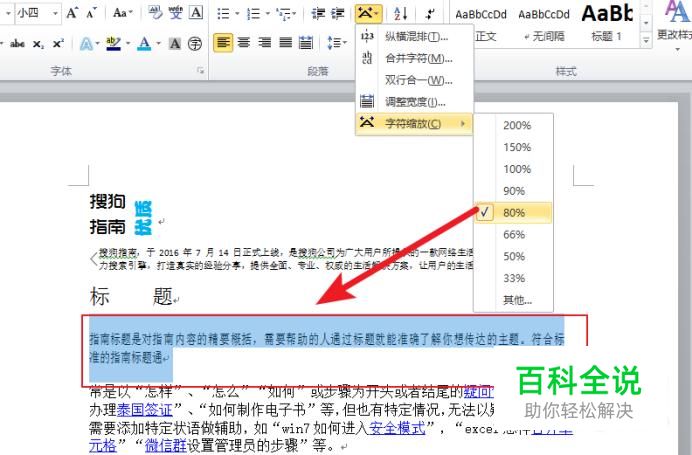Toggle distributed alignment
The width and height of the screenshot is (692, 455).
point(306,43)
